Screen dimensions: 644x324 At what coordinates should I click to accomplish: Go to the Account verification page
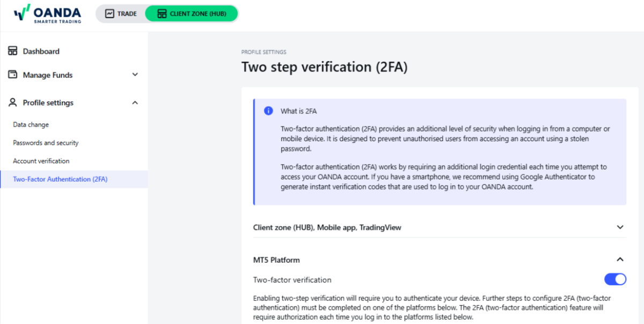tap(41, 161)
